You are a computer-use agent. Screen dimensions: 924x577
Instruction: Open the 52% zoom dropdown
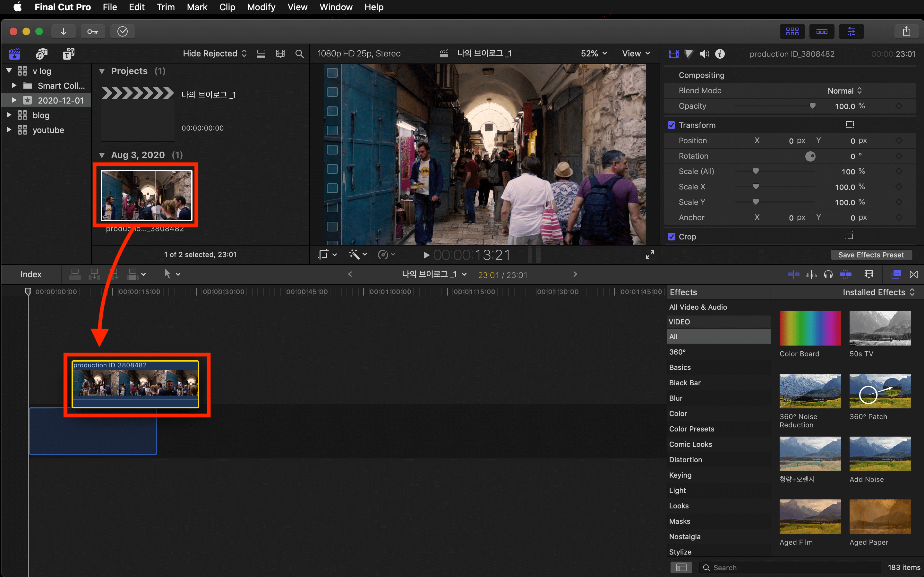(594, 54)
